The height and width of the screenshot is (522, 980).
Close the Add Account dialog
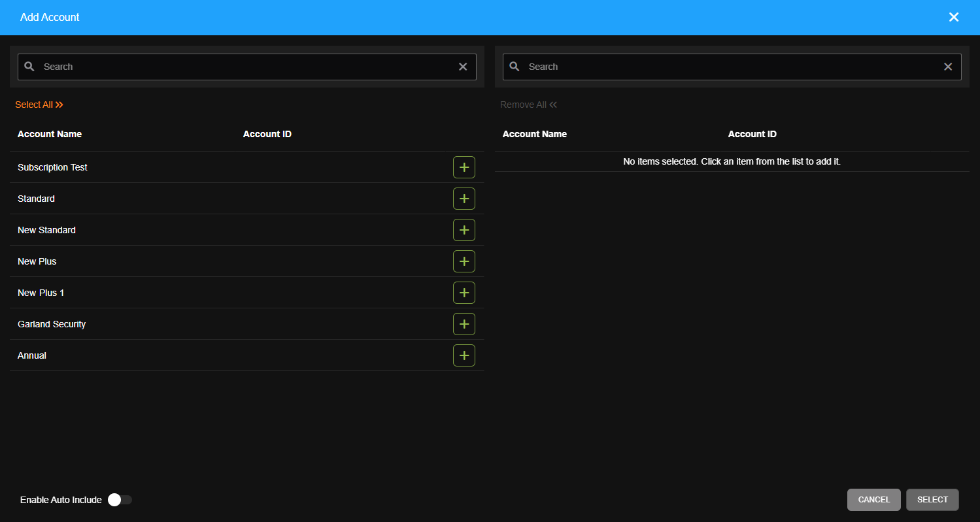953,17
